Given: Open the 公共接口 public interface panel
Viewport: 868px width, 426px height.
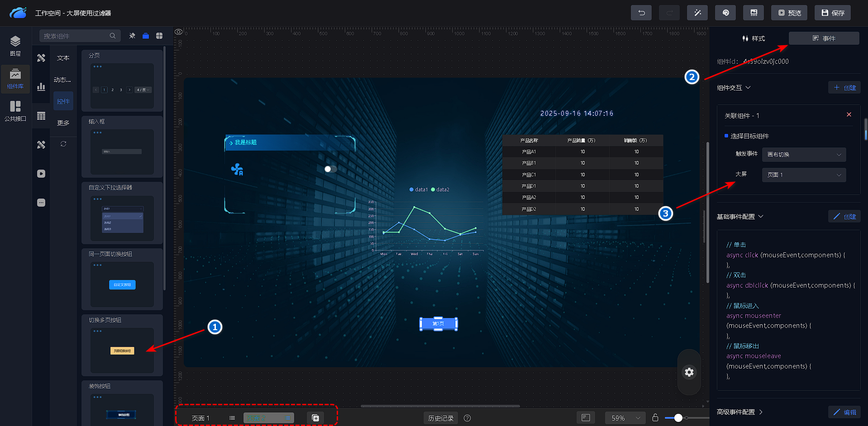Looking at the screenshot, I should tap(15, 111).
